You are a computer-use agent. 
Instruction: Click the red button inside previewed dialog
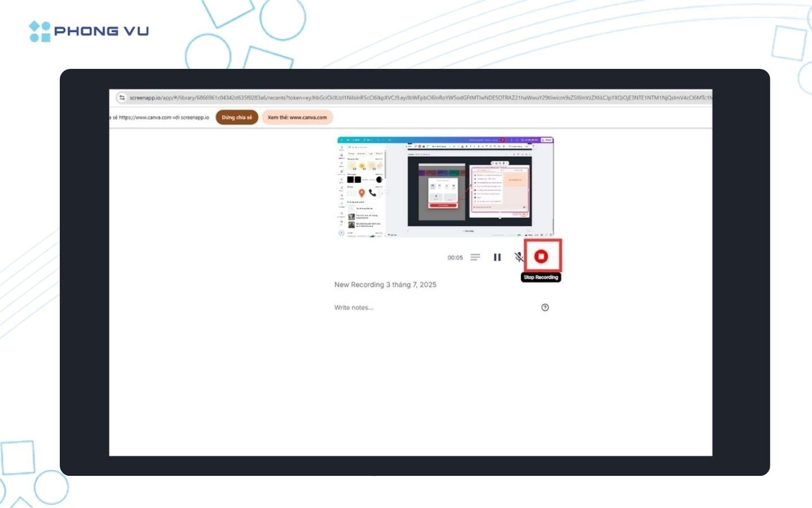[x=443, y=205]
